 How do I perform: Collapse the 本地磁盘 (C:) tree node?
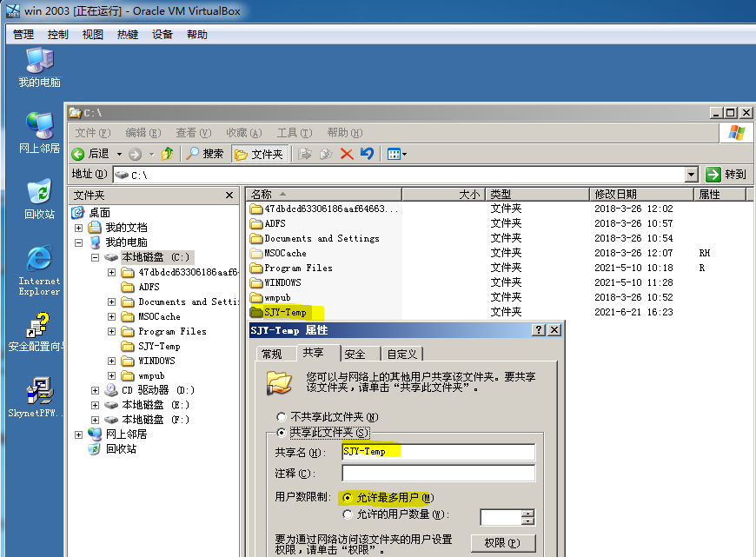coord(95,257)
